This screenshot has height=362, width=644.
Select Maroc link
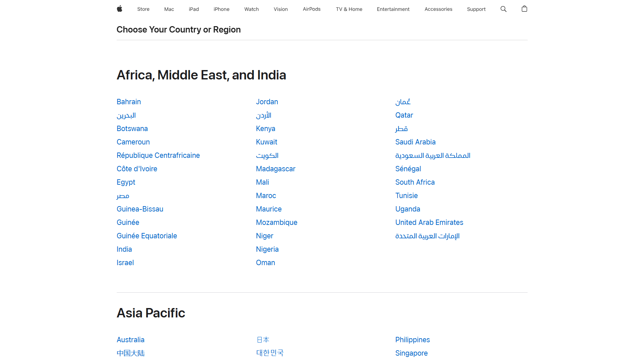tap(266, 196)
